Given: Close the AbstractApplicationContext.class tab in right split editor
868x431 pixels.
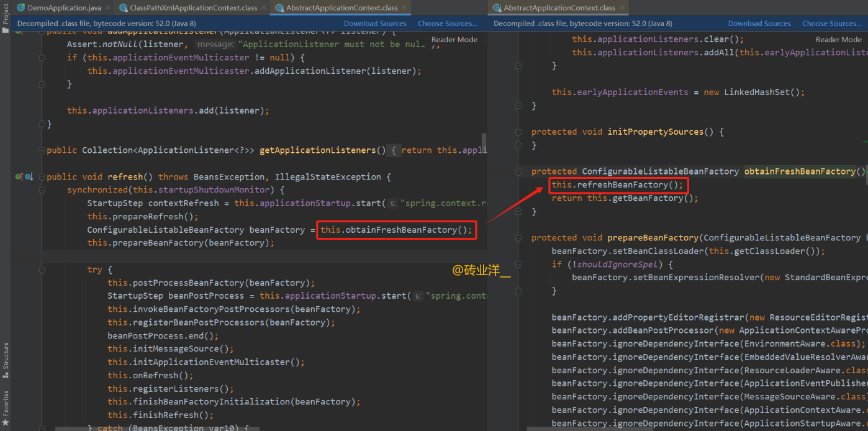Looking at the screenshot, I should [623, 8].
